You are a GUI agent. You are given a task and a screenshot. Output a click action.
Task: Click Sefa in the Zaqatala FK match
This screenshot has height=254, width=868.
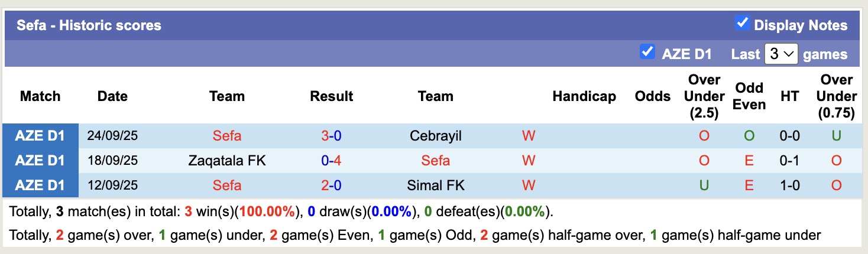point(435,161)
